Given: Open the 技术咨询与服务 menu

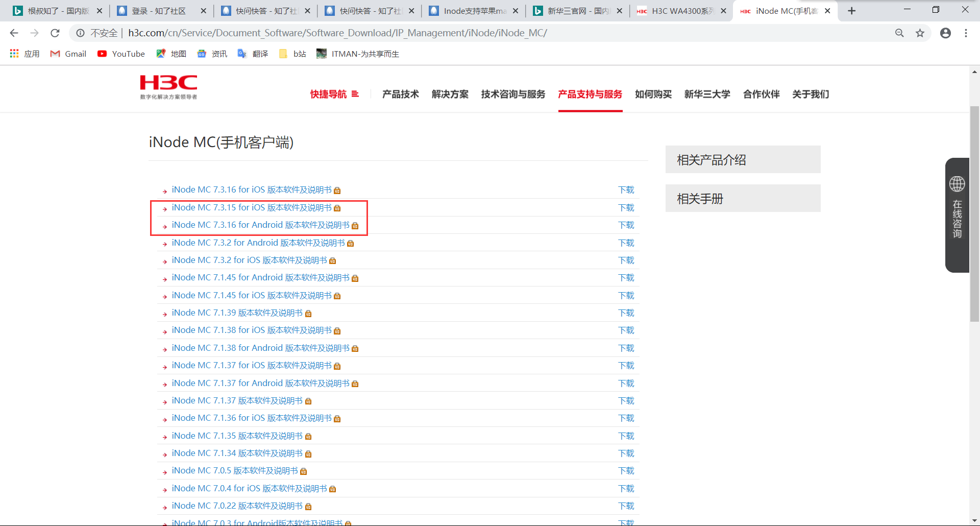Looking at the screenshot, I should coord(513,94).
